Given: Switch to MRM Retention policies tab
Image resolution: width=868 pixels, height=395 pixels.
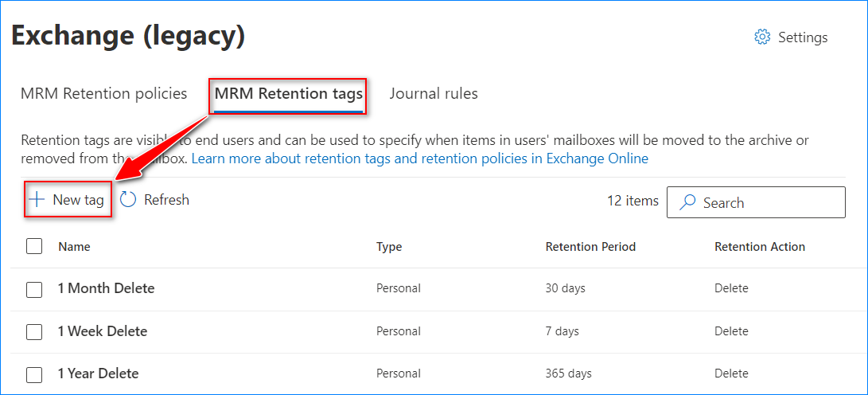Looking at the screenshot, I should pos(103,94).
